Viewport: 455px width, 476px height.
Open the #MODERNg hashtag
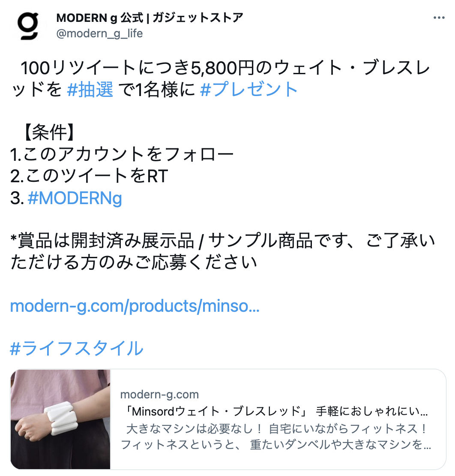coord(75,198)
